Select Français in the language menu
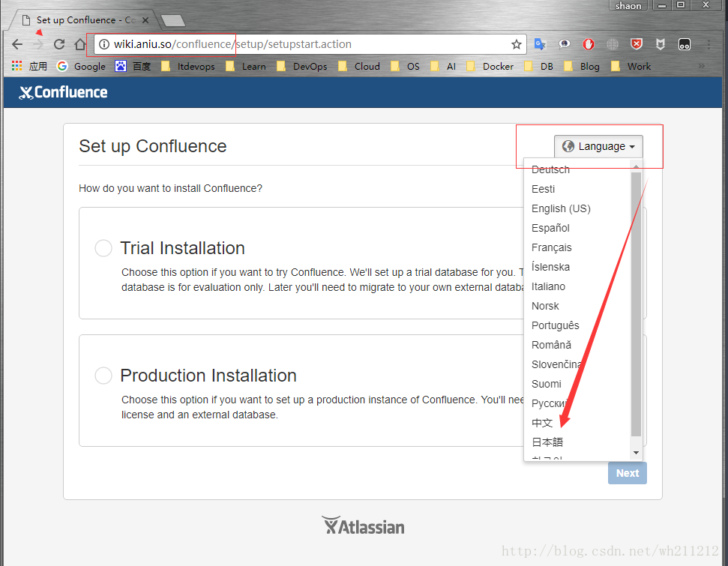 pos(551,247)
